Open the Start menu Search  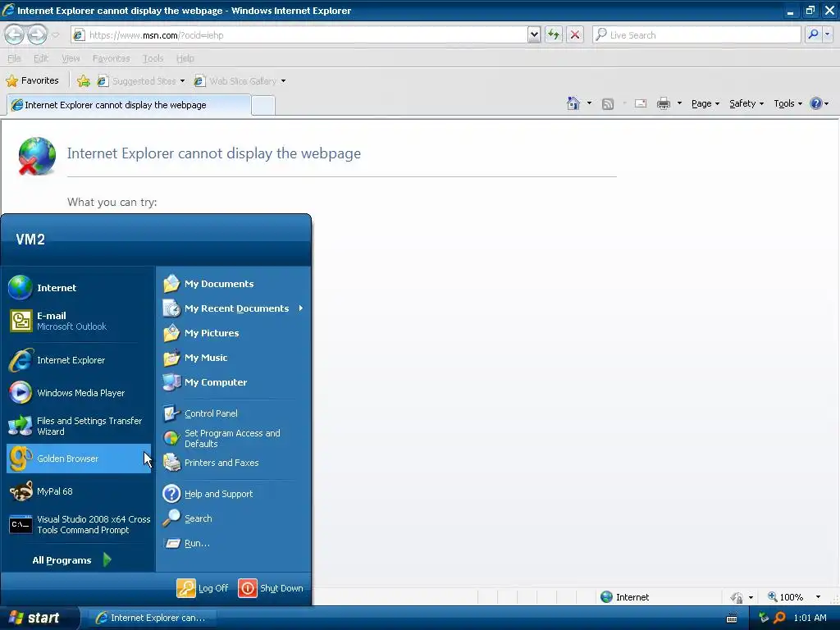point(234,518)
